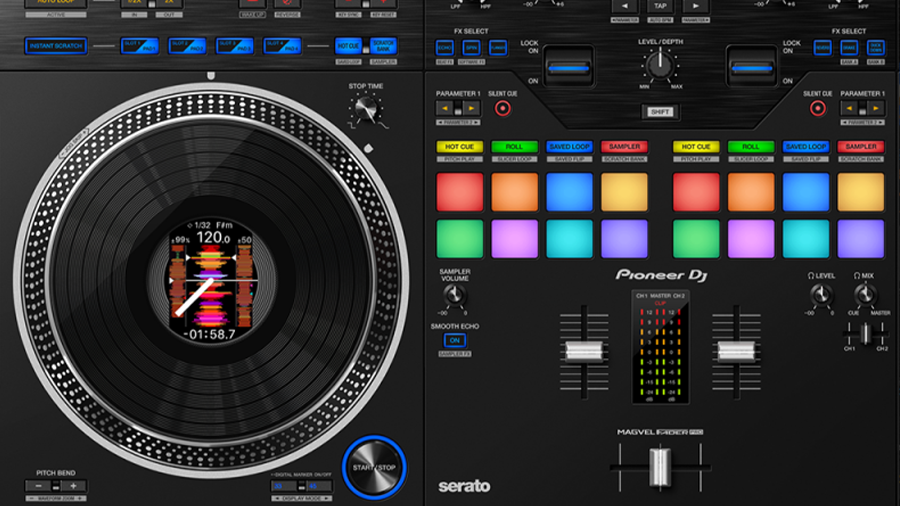900x506 pixels.
Task: Tap the right deck purple performance pad
Action: (861, 239)
